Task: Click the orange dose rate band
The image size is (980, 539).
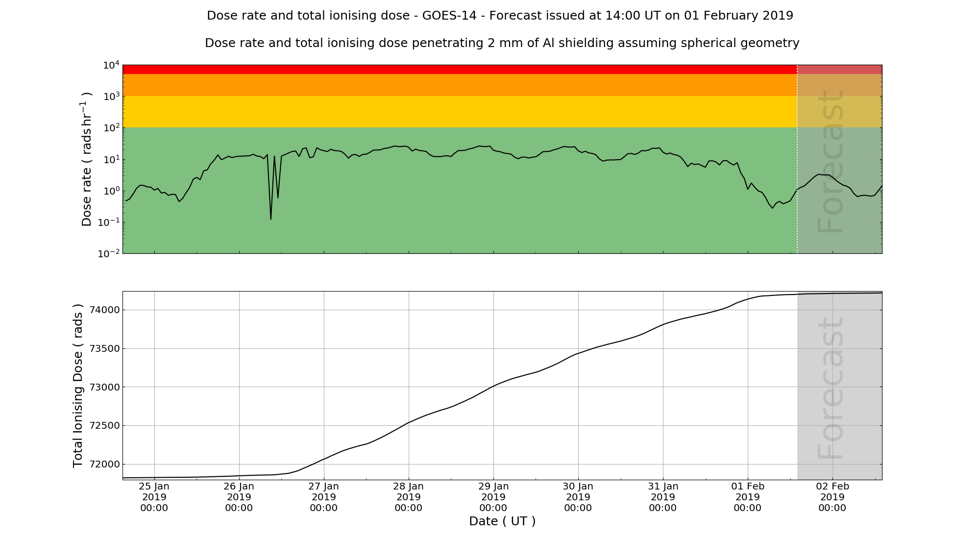Action: 460,85
